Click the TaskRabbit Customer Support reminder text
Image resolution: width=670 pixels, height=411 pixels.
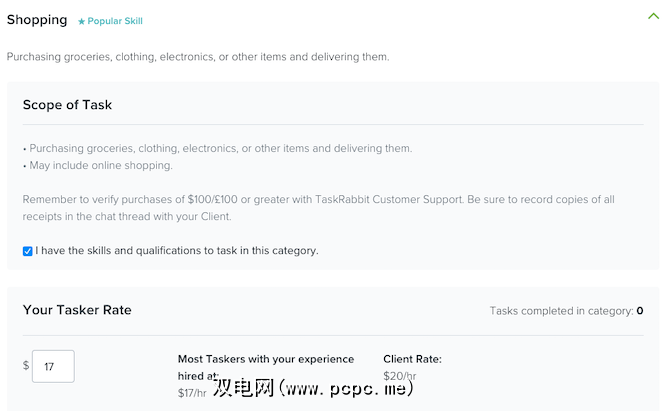coord(318,199)
